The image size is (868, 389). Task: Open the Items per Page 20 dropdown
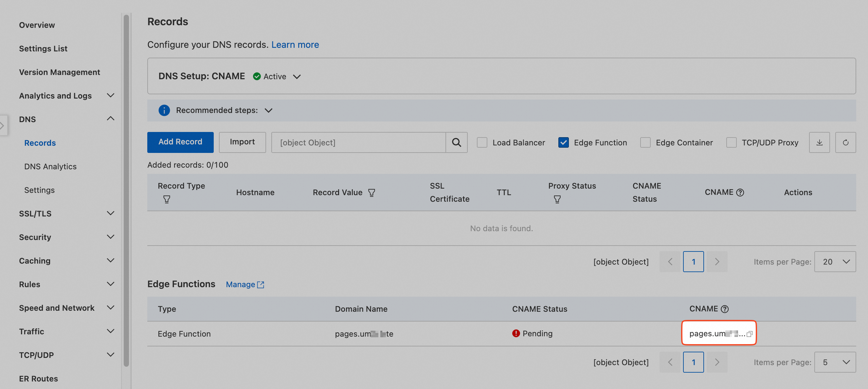point(835,262)
